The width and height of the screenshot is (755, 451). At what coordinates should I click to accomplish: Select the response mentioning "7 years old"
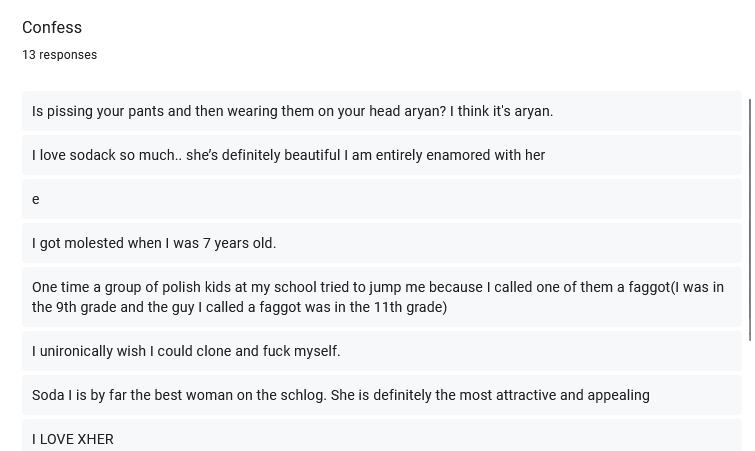tap(382, 243)
